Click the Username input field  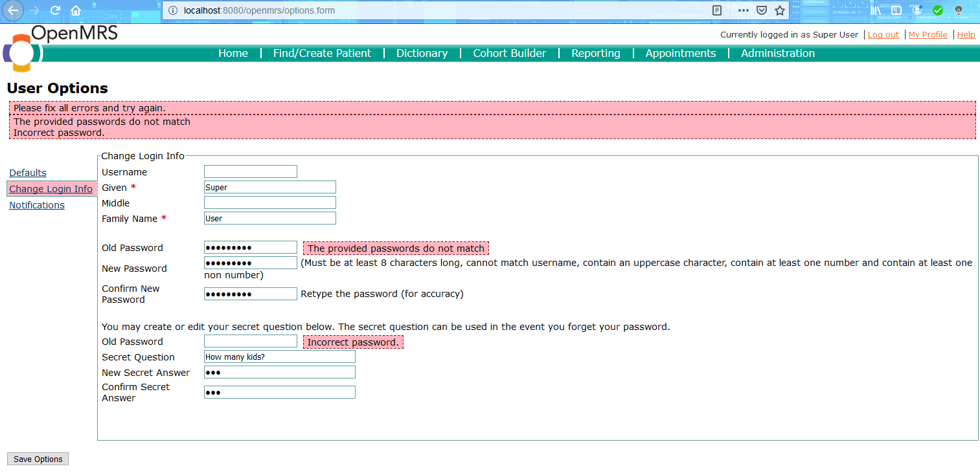(251, 171)
